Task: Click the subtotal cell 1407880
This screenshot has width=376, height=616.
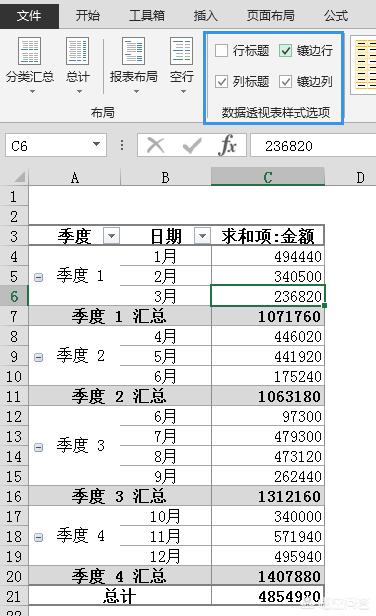Action: (x=268, y=576)
